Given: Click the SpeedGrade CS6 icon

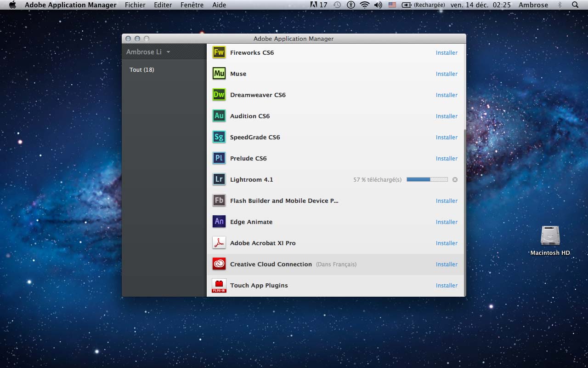Looking at the screenshot, I should [x=219, y=137].
